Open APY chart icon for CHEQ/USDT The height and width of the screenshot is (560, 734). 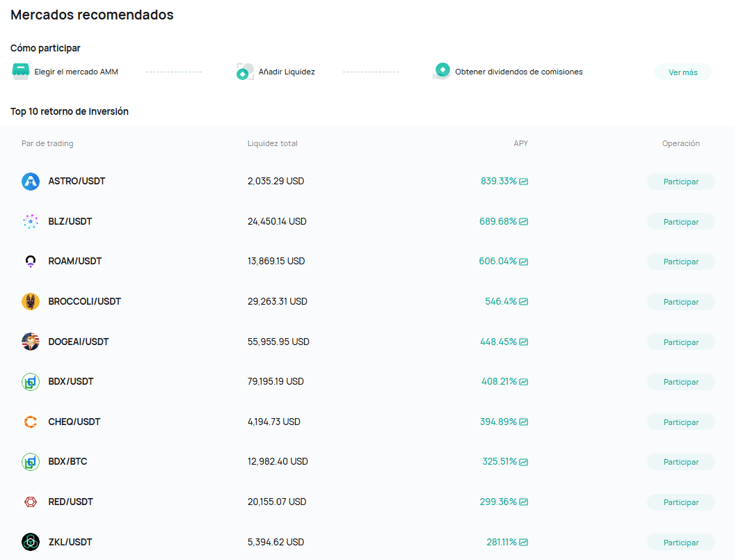click(524, 422)
